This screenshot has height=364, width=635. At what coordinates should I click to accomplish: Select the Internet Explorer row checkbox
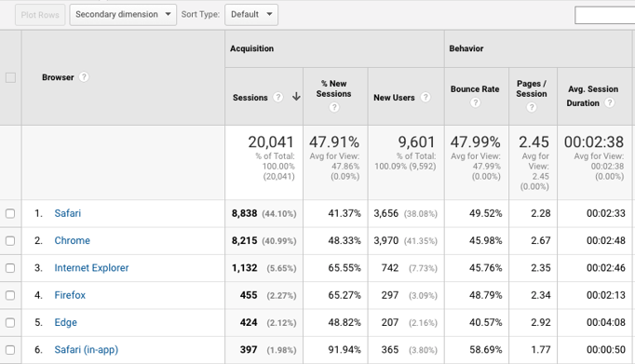coord(10,268)
